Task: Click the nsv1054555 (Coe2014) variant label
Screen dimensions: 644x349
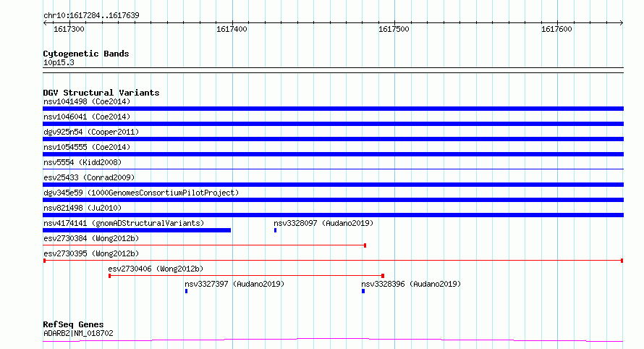Action: click(x=87, y=147)
